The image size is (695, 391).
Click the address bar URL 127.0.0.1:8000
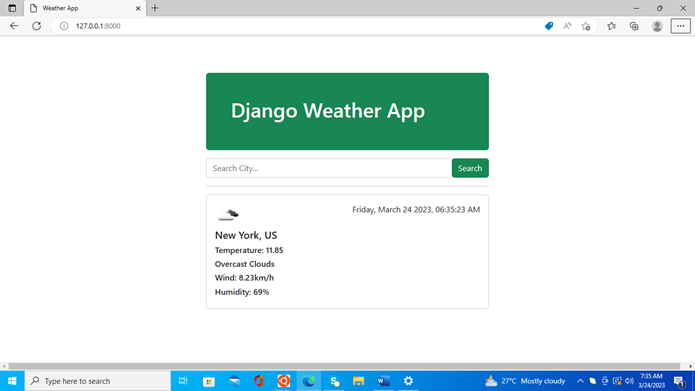click(x=98, y=26)
